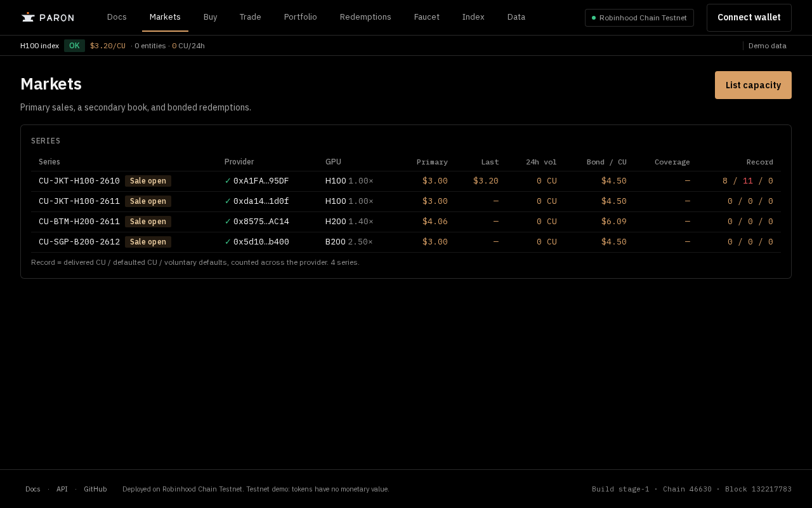Open series CU-JKT-H100-2610
This screenshot has width=812, height=508.
tap(79, 181)
